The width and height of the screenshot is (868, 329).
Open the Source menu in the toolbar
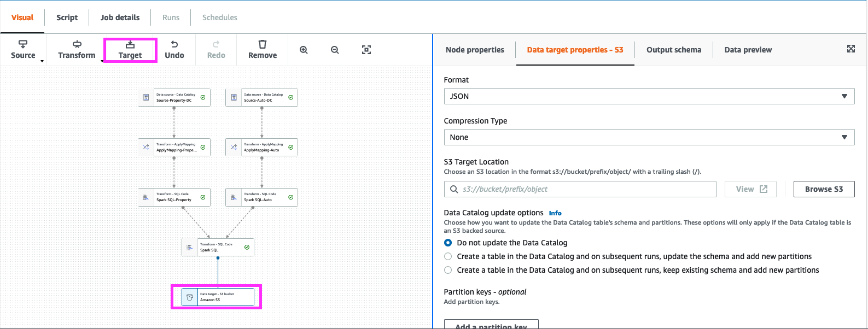pos(23,49)
